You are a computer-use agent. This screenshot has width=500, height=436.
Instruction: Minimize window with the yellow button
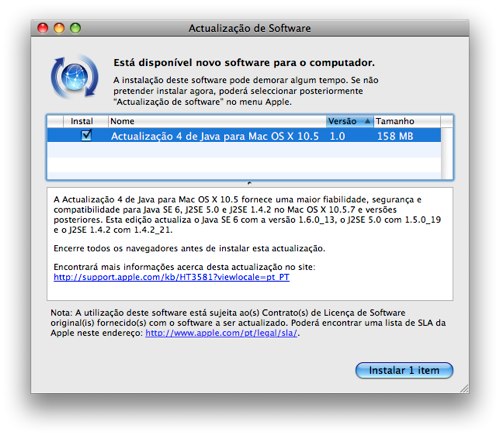59,28
